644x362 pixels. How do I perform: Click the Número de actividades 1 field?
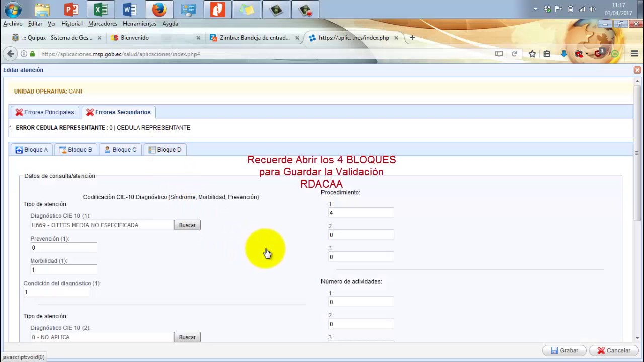point(361,302)
